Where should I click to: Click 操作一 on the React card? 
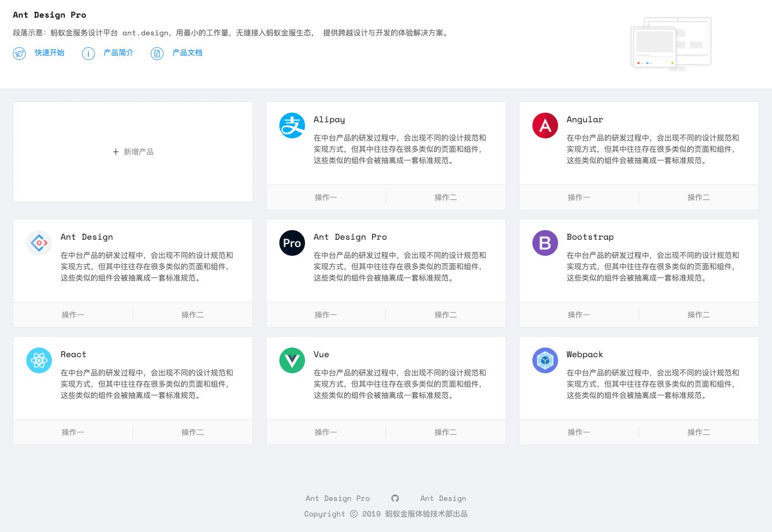coord(73,432)
